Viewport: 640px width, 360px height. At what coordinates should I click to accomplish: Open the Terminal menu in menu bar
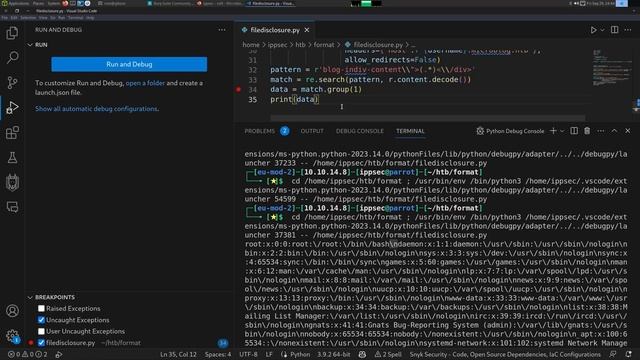76,18
